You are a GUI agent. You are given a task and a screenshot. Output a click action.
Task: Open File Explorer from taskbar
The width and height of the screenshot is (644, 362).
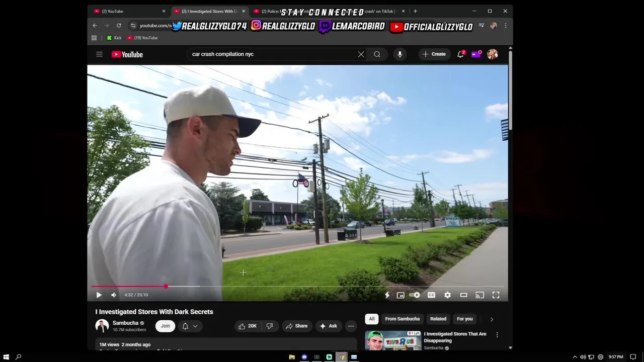point(292,357)
